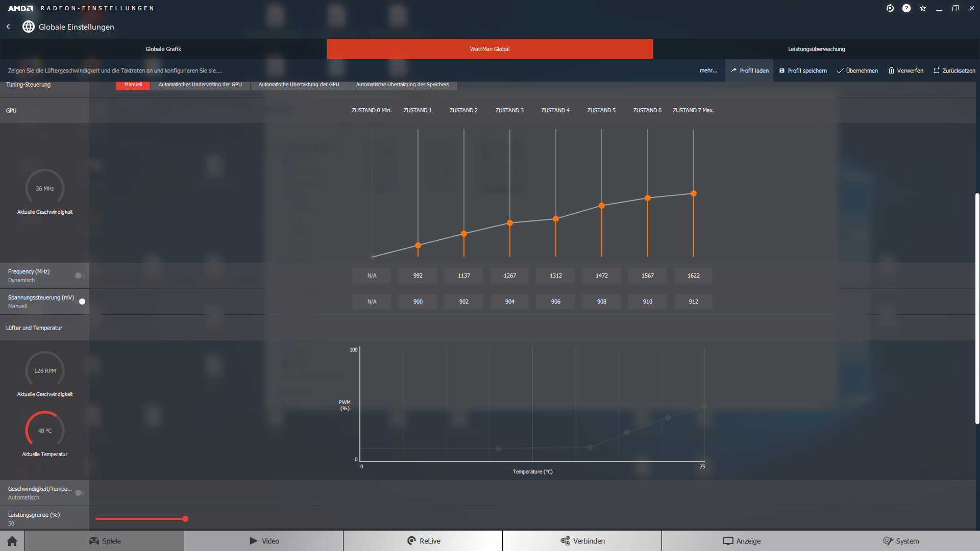Click the Leistungsgrenze slider handle
Screen dimensions: 980x551
[x=185, y=519]
